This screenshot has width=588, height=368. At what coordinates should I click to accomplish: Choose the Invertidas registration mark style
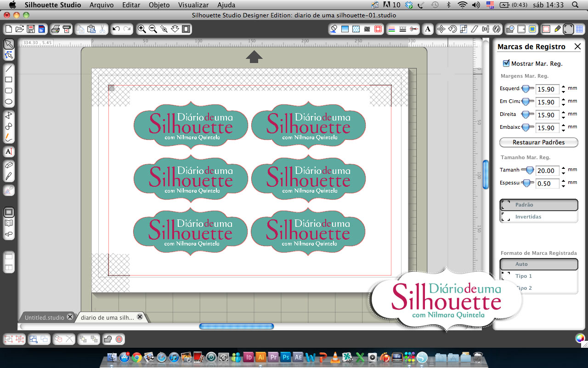click(538, 217)
